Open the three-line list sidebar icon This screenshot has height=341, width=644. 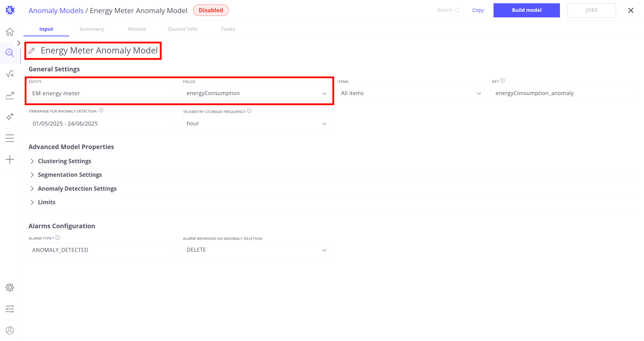coord(10,138)
